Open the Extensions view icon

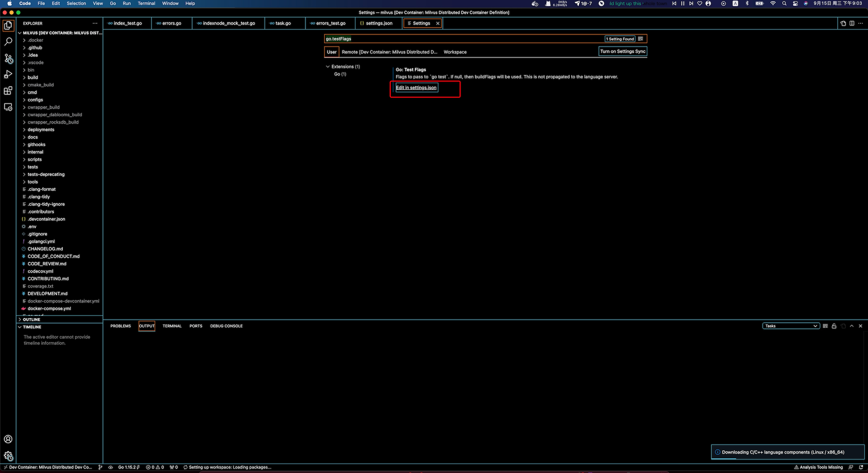(8, 91)
